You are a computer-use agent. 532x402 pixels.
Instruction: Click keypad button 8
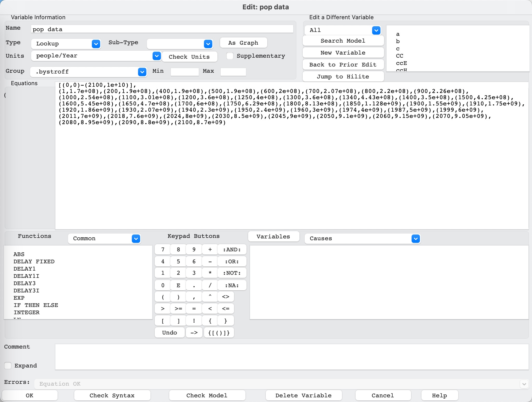(178, 249)
